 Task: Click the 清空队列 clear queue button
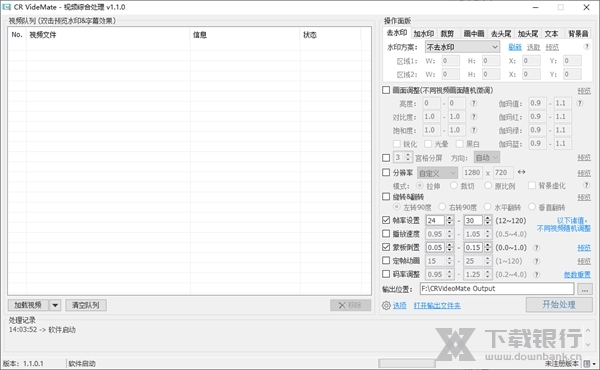pos(86,305)
